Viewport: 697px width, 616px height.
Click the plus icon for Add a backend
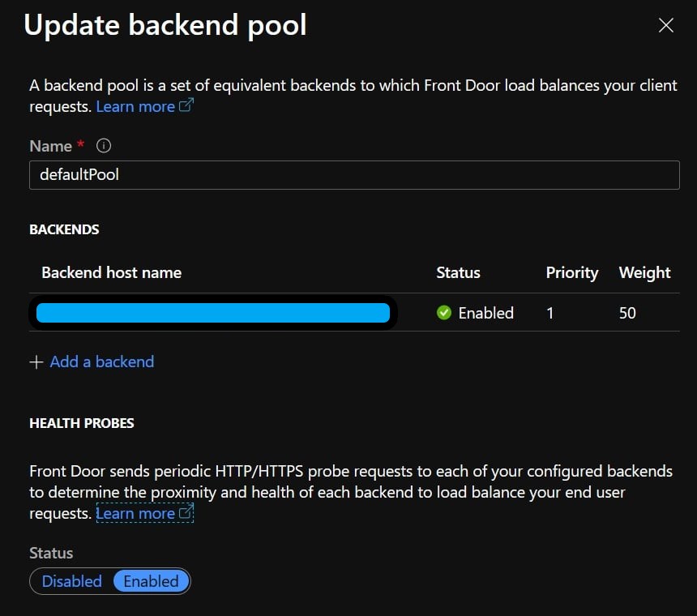pos(36,362)
